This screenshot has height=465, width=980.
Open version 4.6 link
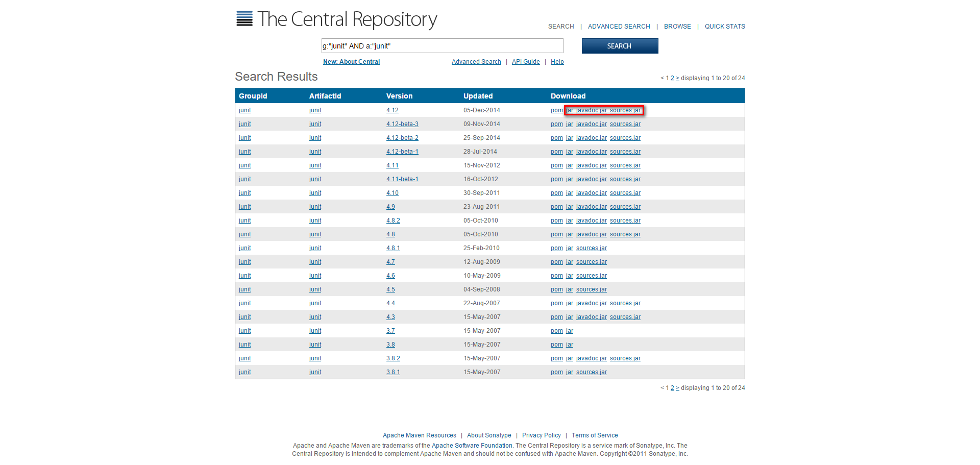coord(390,276)
